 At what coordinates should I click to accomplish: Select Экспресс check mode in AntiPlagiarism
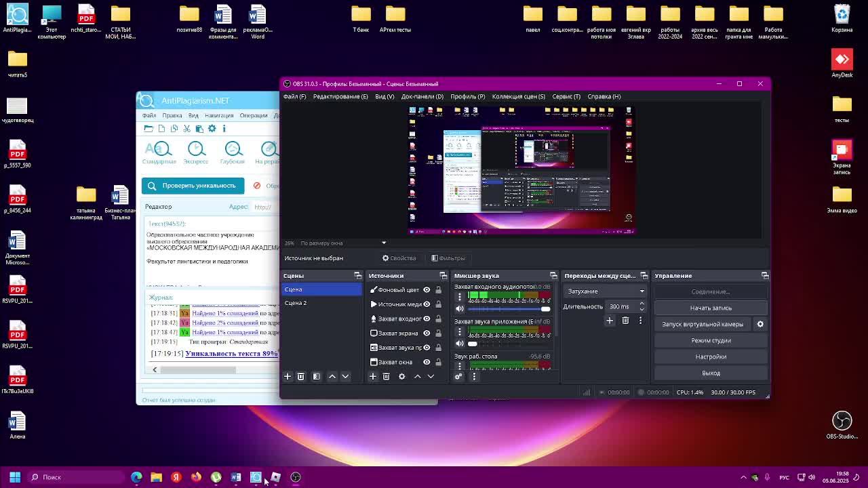tap(196, 152)
